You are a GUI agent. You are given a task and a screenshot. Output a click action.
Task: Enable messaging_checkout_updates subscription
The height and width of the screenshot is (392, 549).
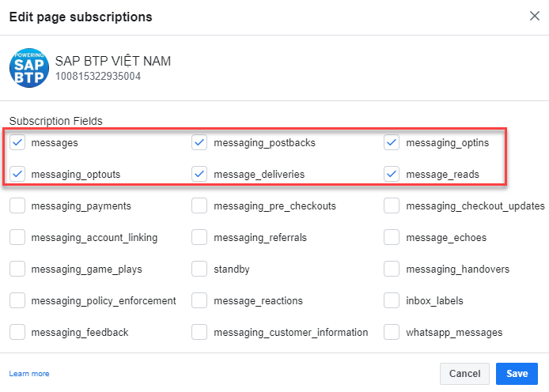(392, 206)
